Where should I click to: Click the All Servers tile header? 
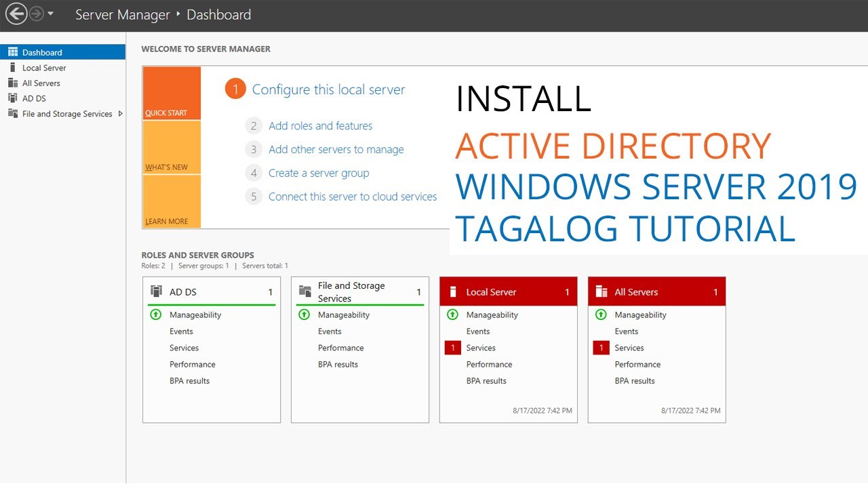[x=656, y=291]
